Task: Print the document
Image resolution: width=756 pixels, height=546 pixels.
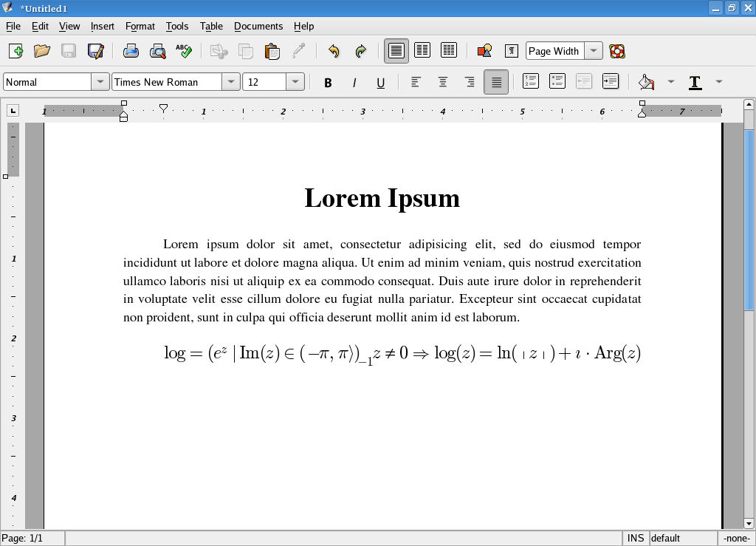Action: point(131,51)
